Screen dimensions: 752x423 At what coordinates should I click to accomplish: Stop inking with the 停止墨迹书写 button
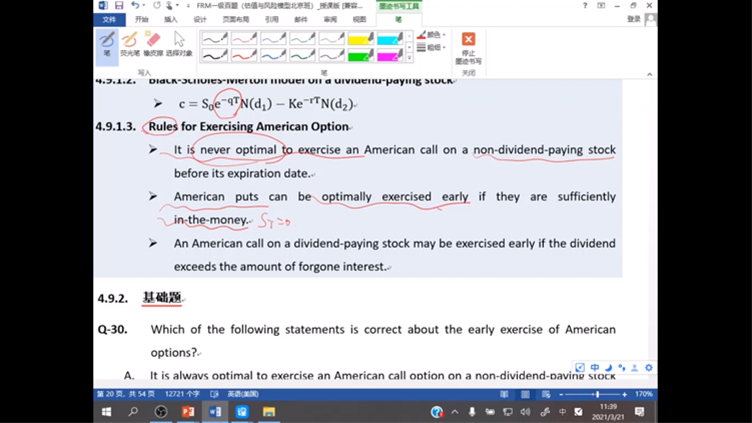[468, 48]
